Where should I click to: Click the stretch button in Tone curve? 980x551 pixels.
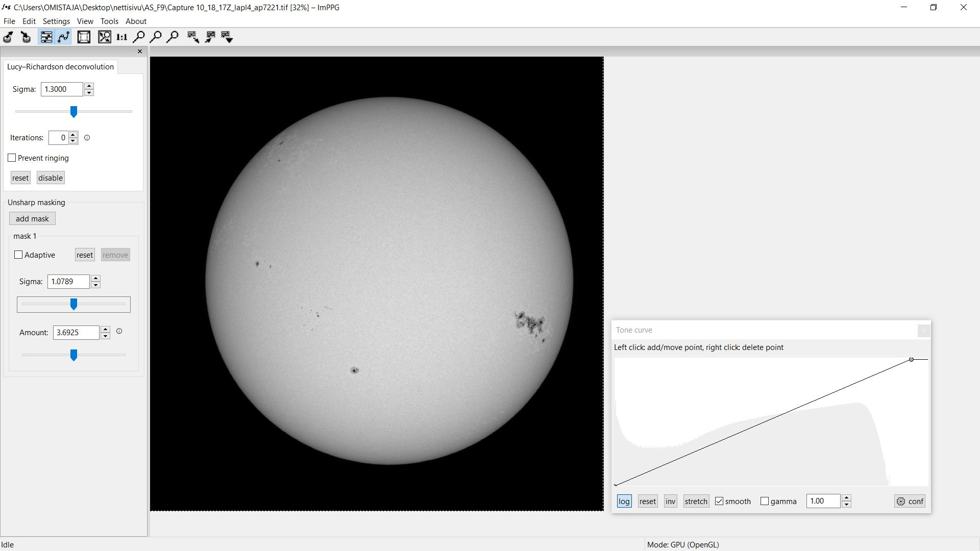(696, 501)
